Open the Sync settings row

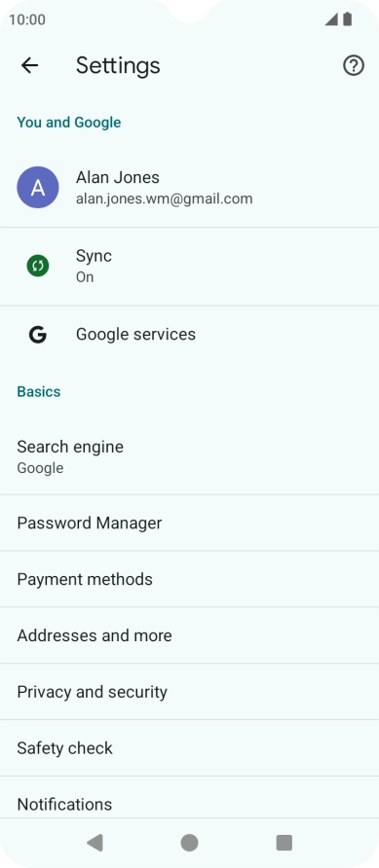189,267
